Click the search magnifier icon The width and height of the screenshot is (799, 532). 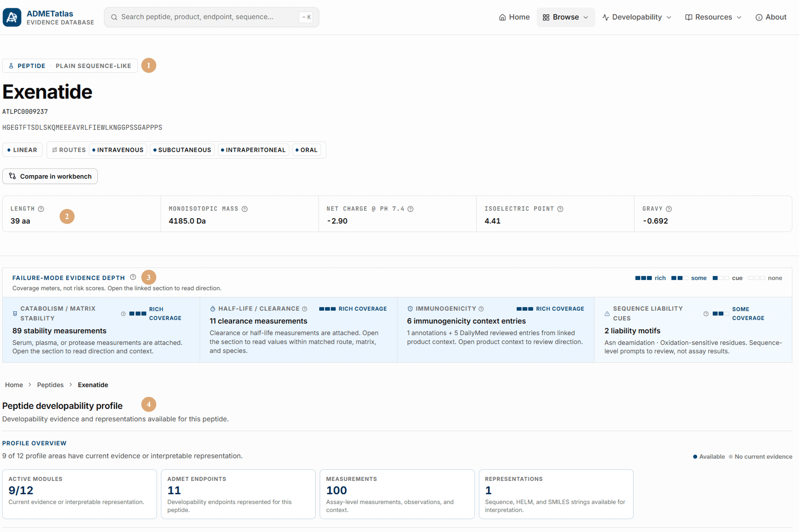(x=114, y=17)
